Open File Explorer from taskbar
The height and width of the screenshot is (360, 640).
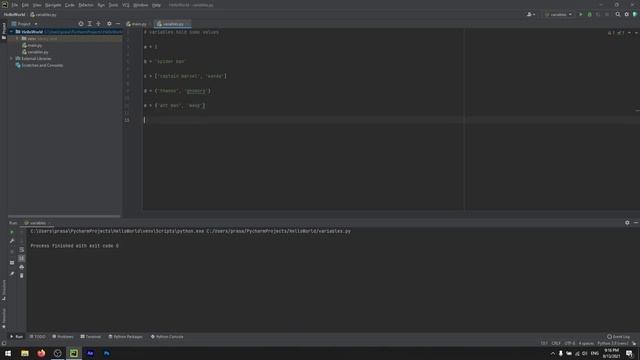pos(25,353)
